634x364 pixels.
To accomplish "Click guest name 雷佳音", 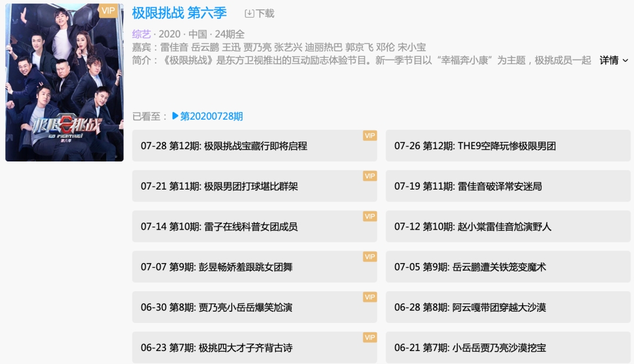I will tap(174, 48).
